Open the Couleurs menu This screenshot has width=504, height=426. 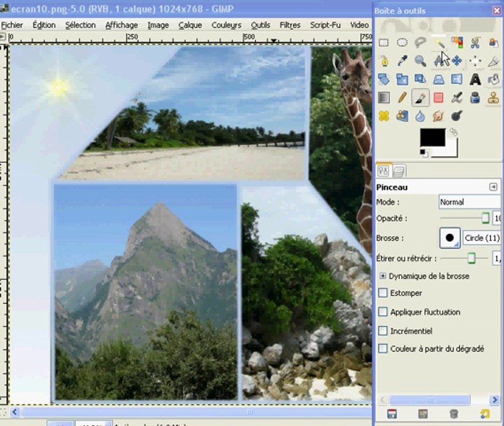227,25
